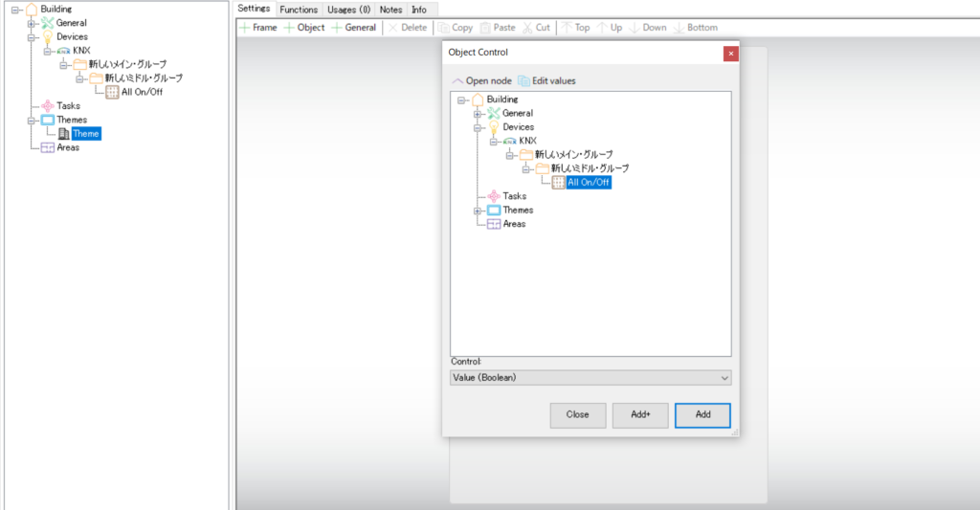Click the Frame toolbar button
This screenshot has width=980, height=510.
pyautogui.click(x=258, y=28)
